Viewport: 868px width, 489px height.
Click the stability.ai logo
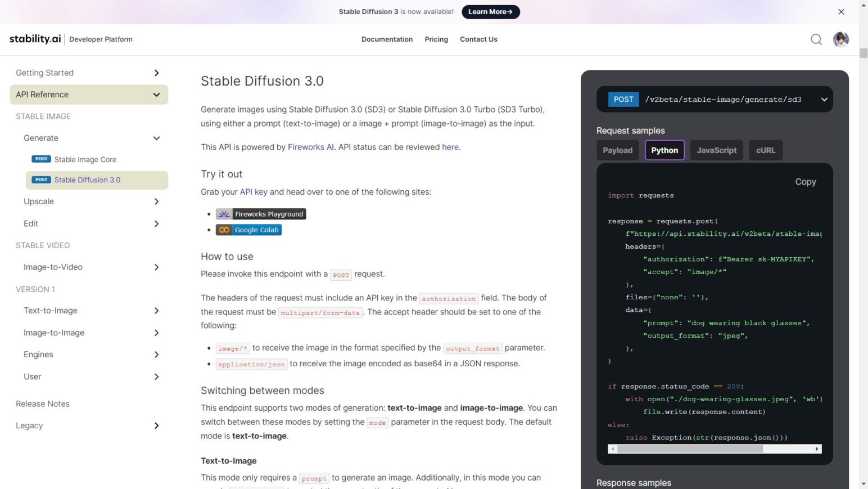pos(35,39)
